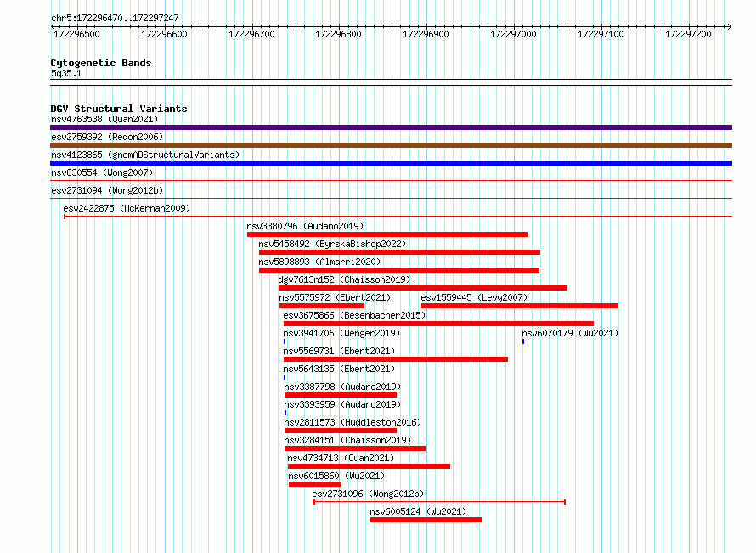Screen dimensions: 756x553
Task: Click the nsv4763538 (Quan2021) purple variant bar
Action: tap(391, 127)
